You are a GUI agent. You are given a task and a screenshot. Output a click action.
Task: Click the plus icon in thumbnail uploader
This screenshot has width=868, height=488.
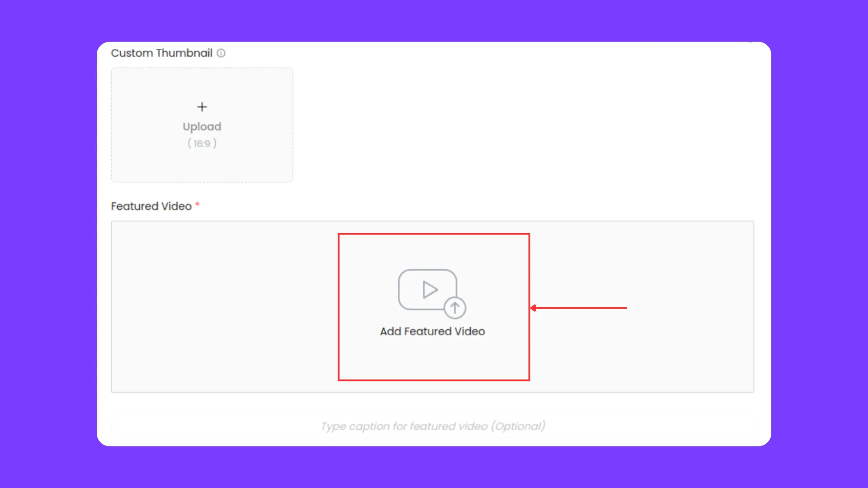tap(202, 107)
